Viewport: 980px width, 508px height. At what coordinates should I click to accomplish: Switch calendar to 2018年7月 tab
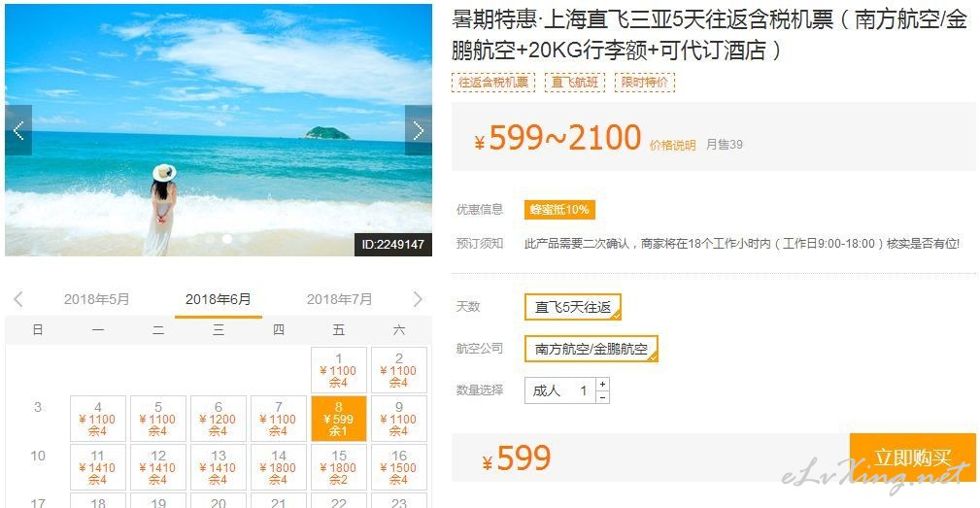click(x=339, y=299)
